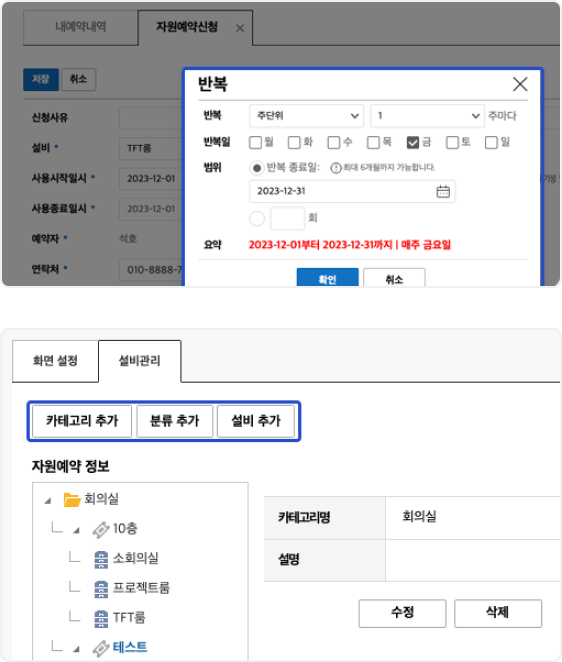Check the 화 repeat day box
562x662 pixels.
click(x=294, y=143)
